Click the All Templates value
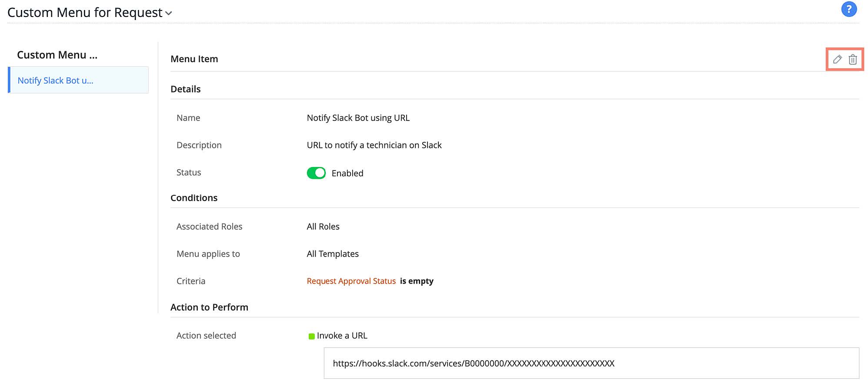868x391 pixels. point(333,254)
